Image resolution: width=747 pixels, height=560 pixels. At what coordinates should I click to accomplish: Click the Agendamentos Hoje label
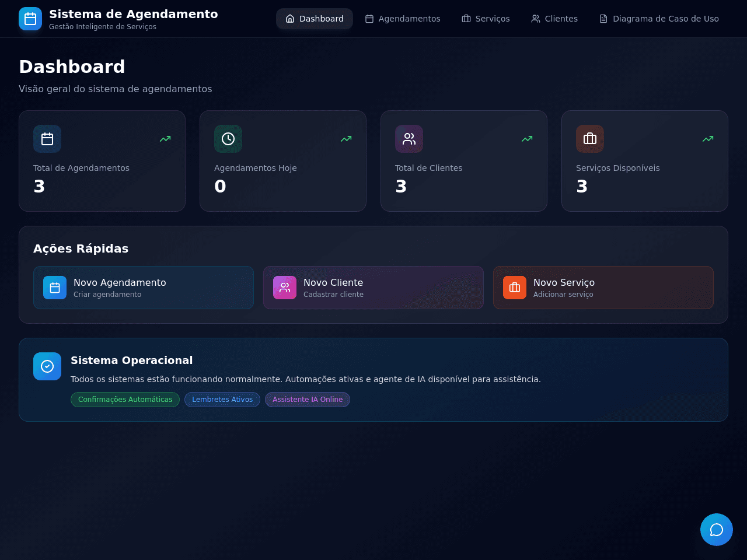pos(256,168)
